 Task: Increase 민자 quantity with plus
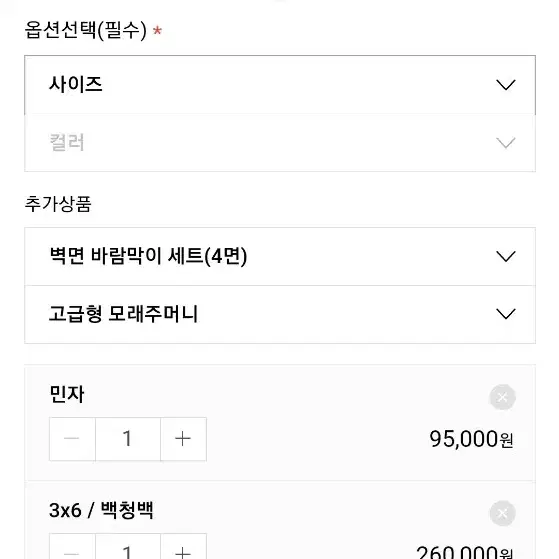coord(183,439)
